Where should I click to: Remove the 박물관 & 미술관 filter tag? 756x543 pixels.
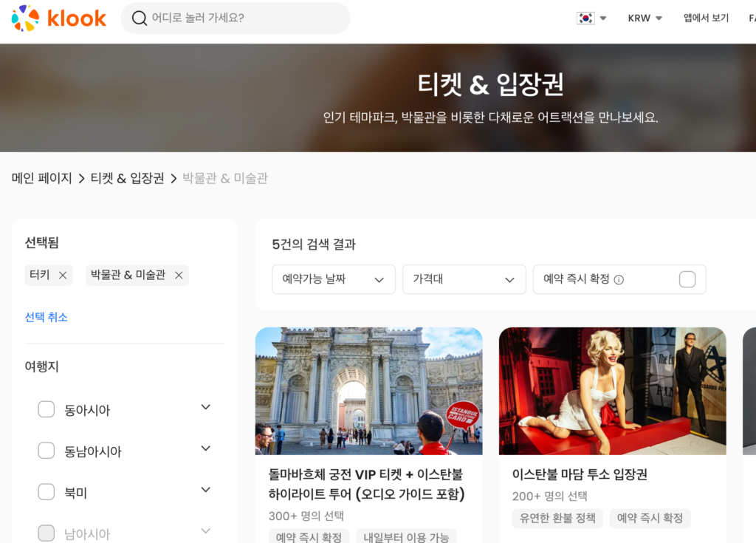click(179, 275)
